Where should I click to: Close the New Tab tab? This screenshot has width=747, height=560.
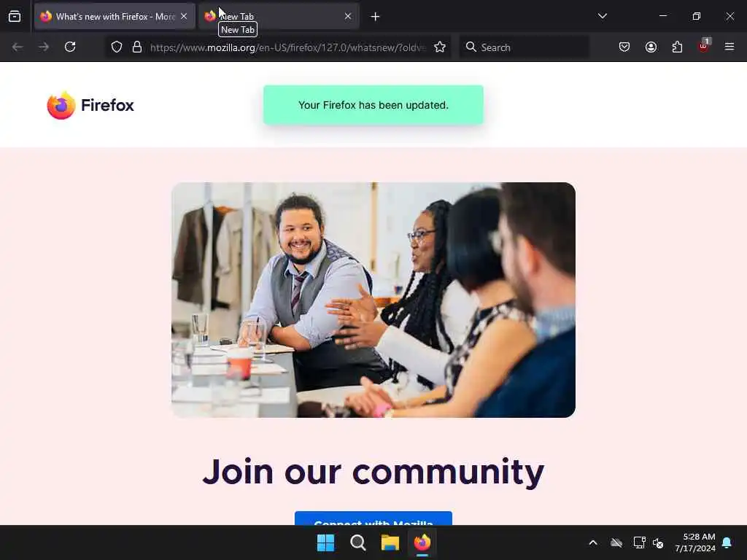pos(348,17)
